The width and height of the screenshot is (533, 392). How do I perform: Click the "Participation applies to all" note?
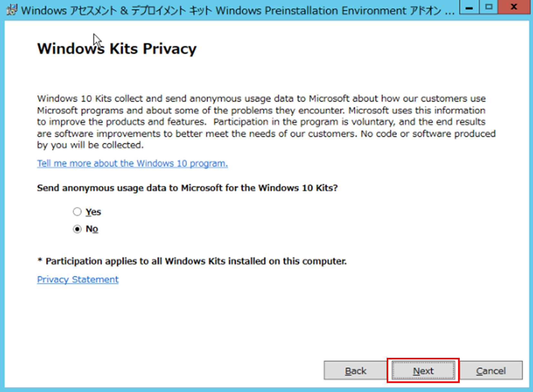(x=196, y=261)
